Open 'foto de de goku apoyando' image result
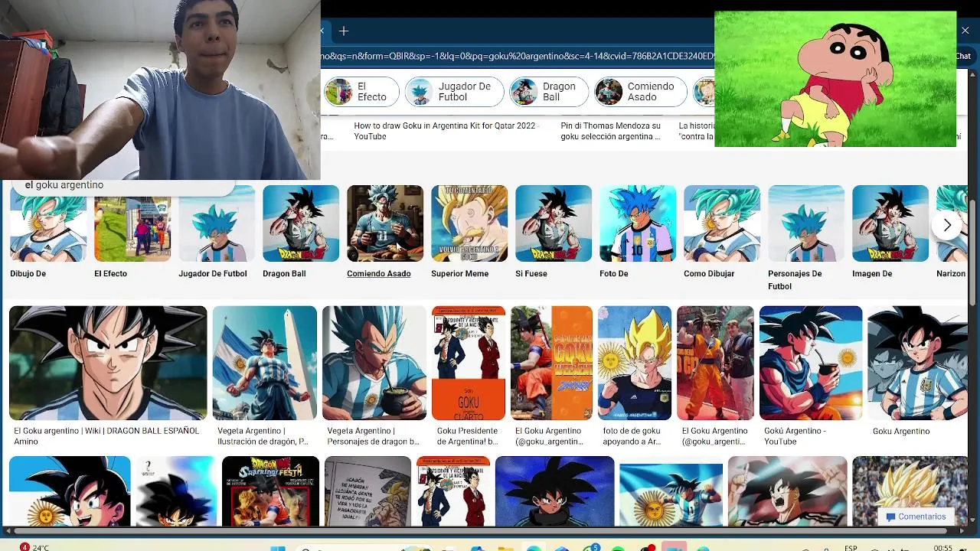The image size is (980, 551). [635, 363]
